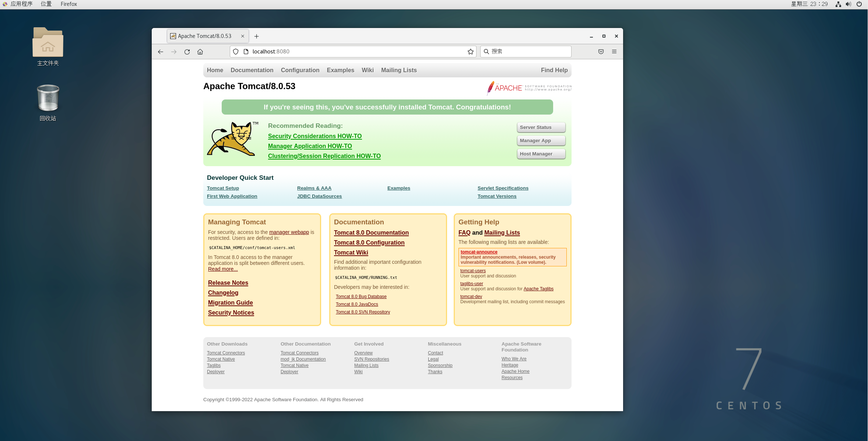The image size is (868, 441).
Task: Open tracking protection shield icon
Action: click(236, 52)
